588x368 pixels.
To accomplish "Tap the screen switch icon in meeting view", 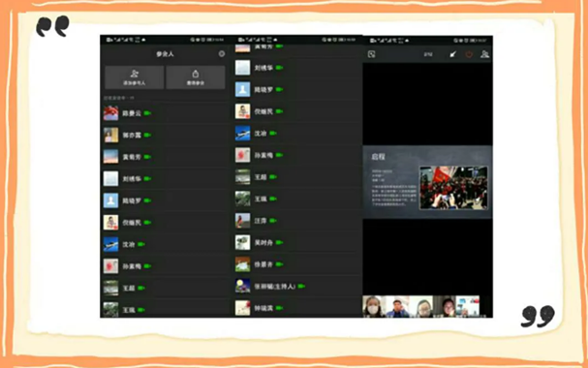I will coord(371,54).
